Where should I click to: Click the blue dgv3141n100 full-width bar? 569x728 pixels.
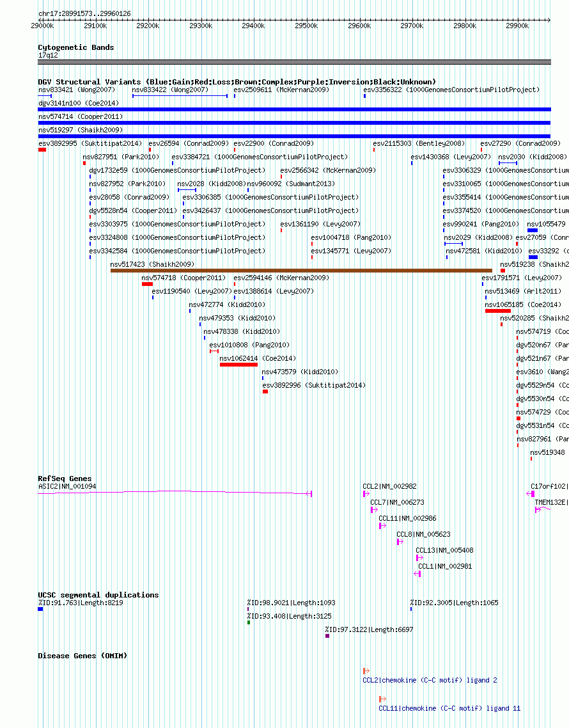pos(294,109)
